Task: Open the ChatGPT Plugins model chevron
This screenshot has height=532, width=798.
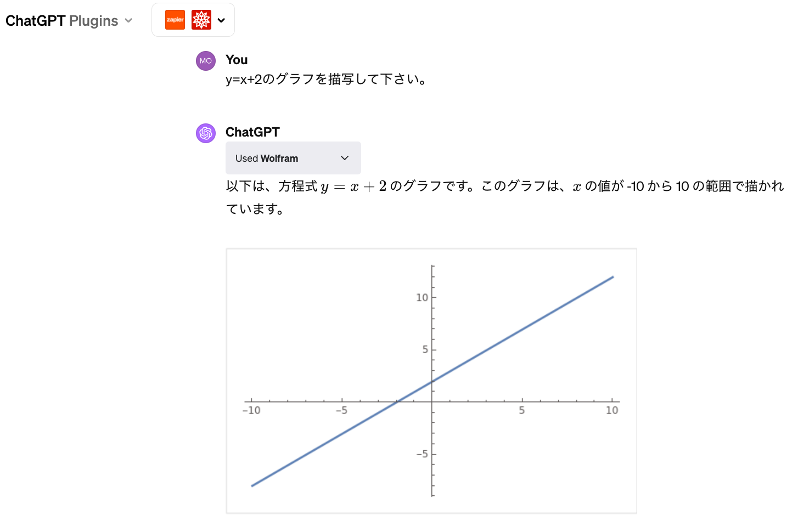Action: tap(128, 21)
